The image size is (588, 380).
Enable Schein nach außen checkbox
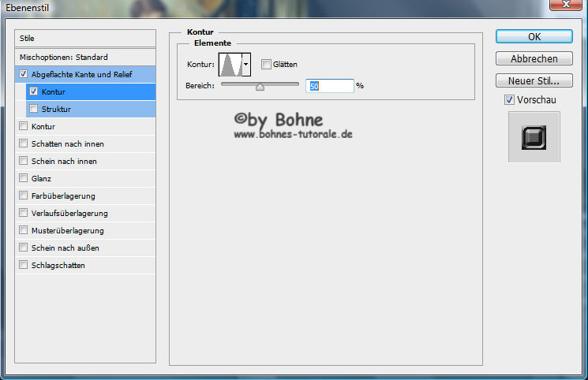pos(23,247)
